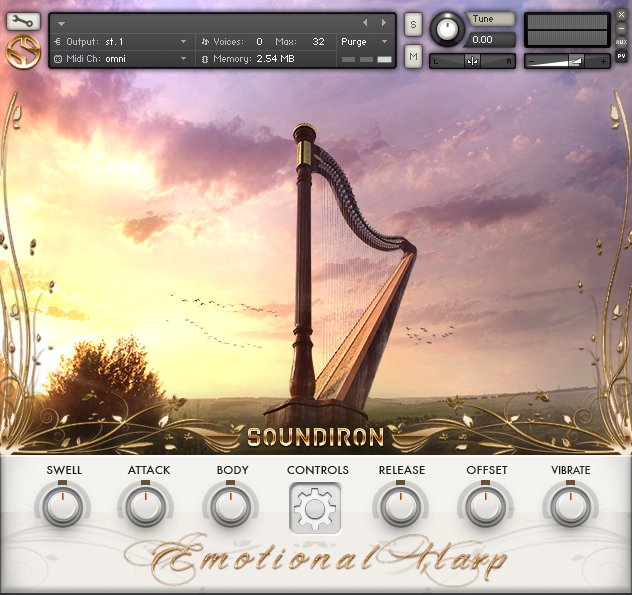This screenshot has height=595, width=632.
Task: Toggle the PV button
Action: tap(622, 56)
